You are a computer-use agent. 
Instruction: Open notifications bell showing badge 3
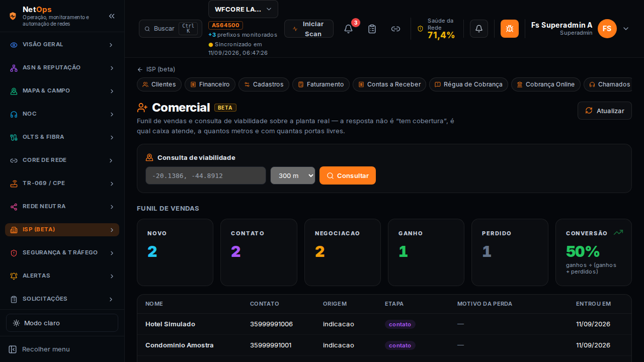(348, 29)
